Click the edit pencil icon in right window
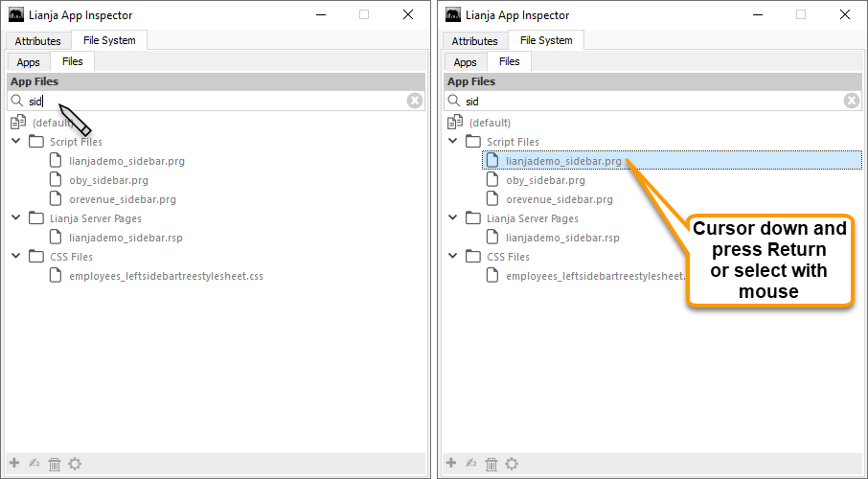868x479 pixels. [x=471, y=464]
